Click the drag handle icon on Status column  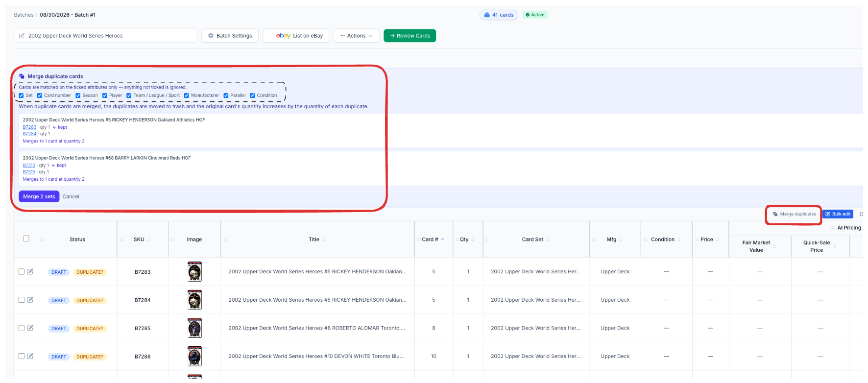[x=42, y=239]
